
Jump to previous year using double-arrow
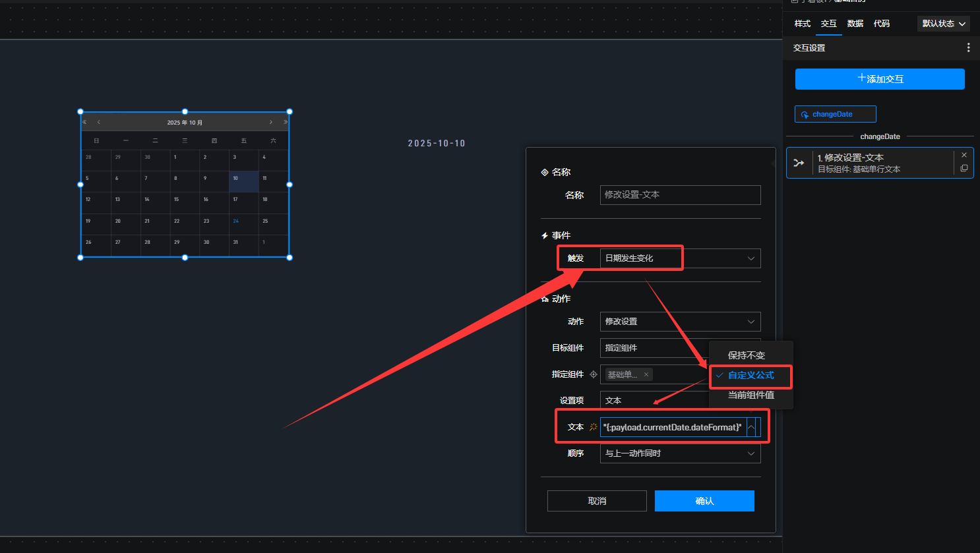84,122
